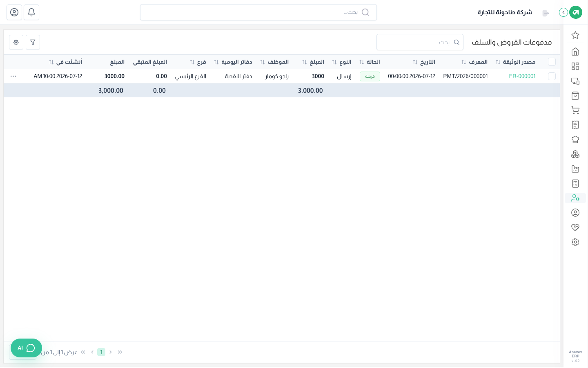Click the double-chevron pagination arrow beside results count

(x=83, y=352)
